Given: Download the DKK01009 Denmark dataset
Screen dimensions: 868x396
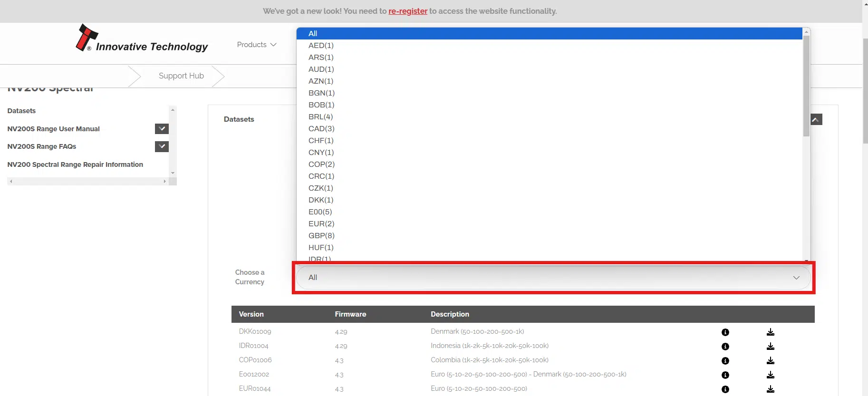Looking at the screenshot, I should (770, 332).
